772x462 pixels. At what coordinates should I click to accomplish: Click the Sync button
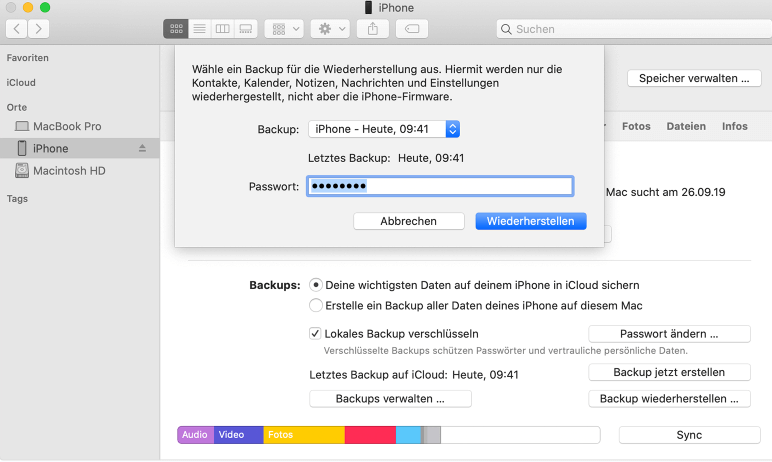(689, 435)
